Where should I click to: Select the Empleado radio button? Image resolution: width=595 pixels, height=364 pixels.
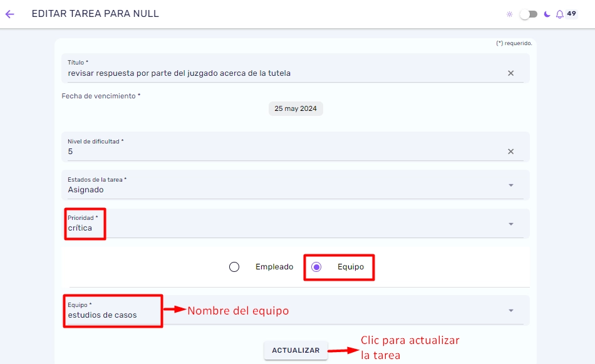coord(234,267)
